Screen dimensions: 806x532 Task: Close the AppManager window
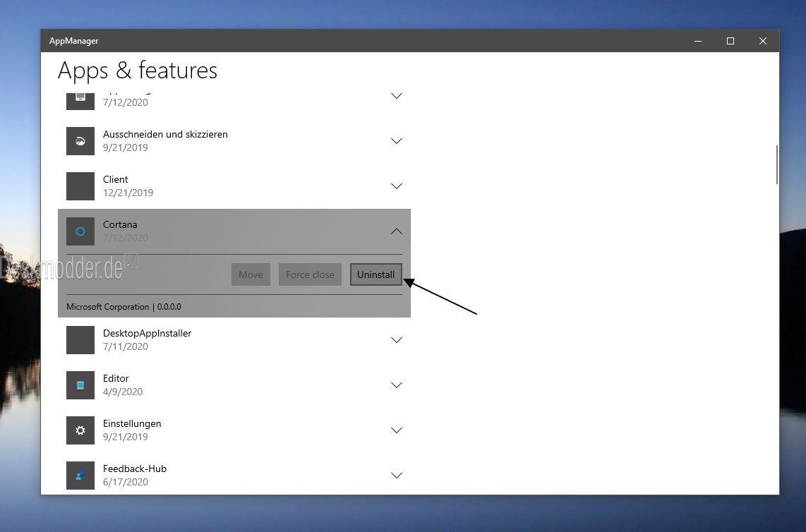(x=763, y=41)
